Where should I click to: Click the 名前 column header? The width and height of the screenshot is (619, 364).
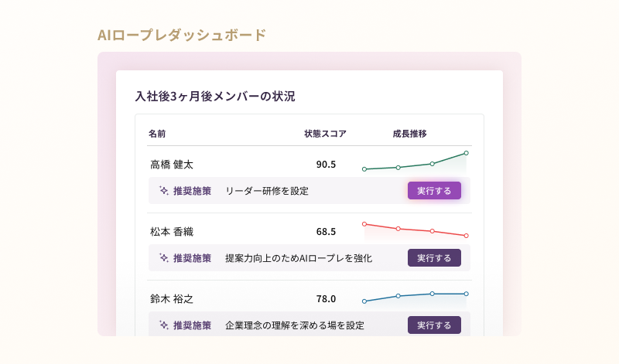click(x=157, y=134)
